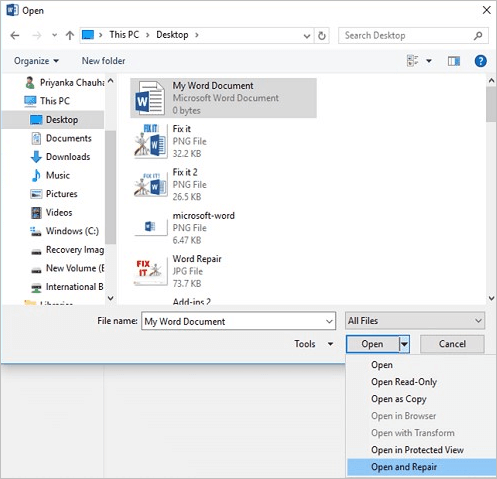This screenshot has width=497, height=479.
Task: Click the Forward navigation arrow
Action: click(37, 35)
